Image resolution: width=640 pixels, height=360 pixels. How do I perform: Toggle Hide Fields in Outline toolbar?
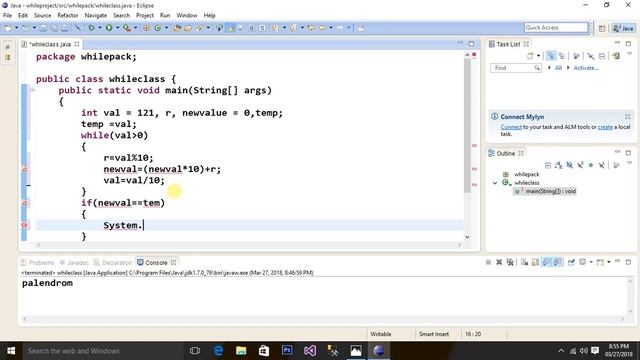pos(569,165)
